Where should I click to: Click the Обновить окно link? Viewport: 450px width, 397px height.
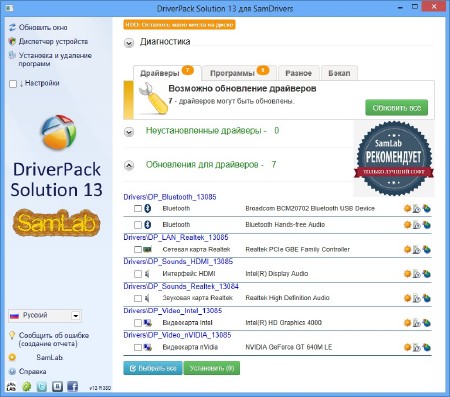[43, 27]
